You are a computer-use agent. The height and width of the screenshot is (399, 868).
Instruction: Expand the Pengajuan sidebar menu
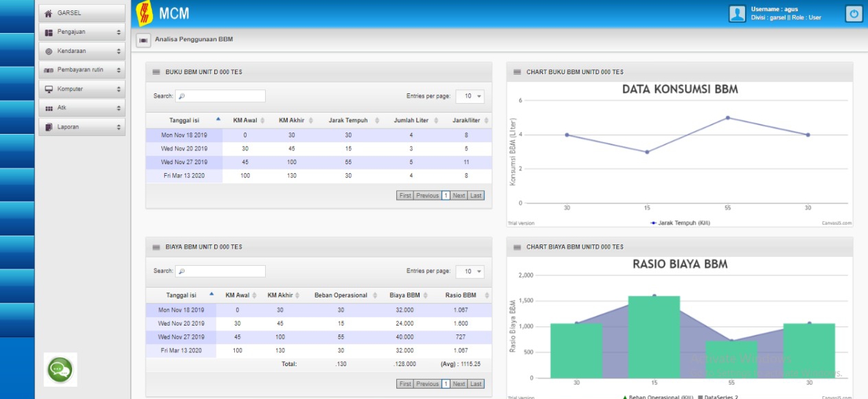coord(82,32)
